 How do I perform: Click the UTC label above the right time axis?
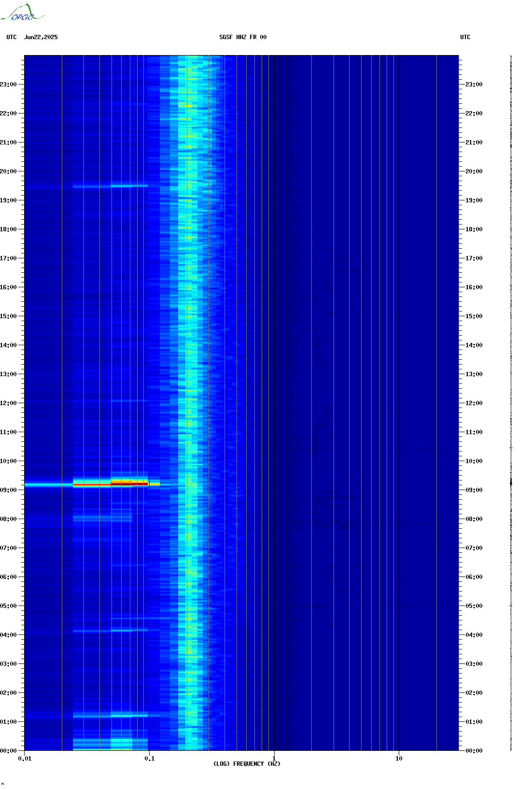[465, 37]
